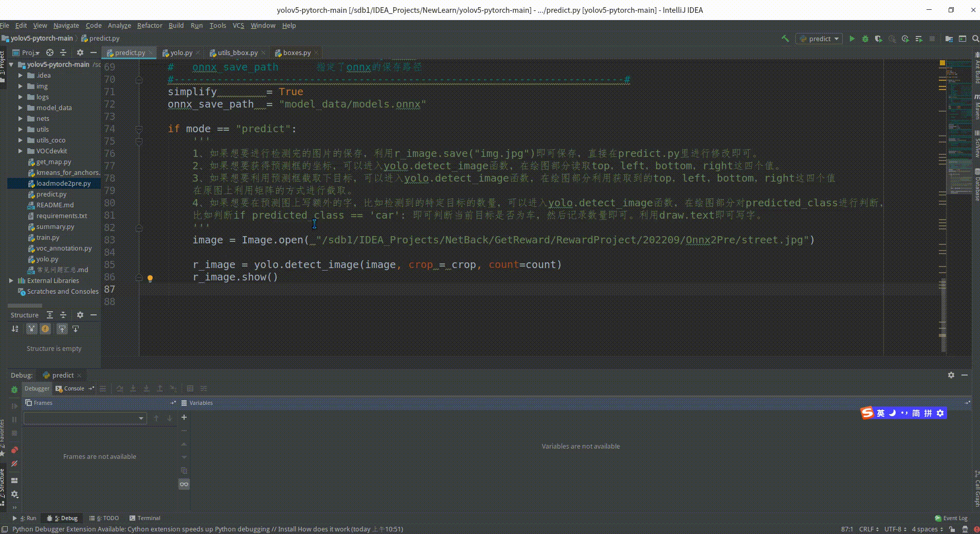Open the Frames thread dropdown
The height and width of the screenshot is (534, 980).
[x=85, y=418]
